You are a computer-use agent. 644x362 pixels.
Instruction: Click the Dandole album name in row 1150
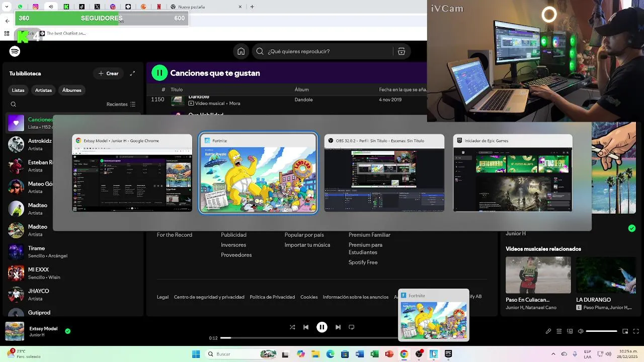pyautogui.click(x=303, y=100)
